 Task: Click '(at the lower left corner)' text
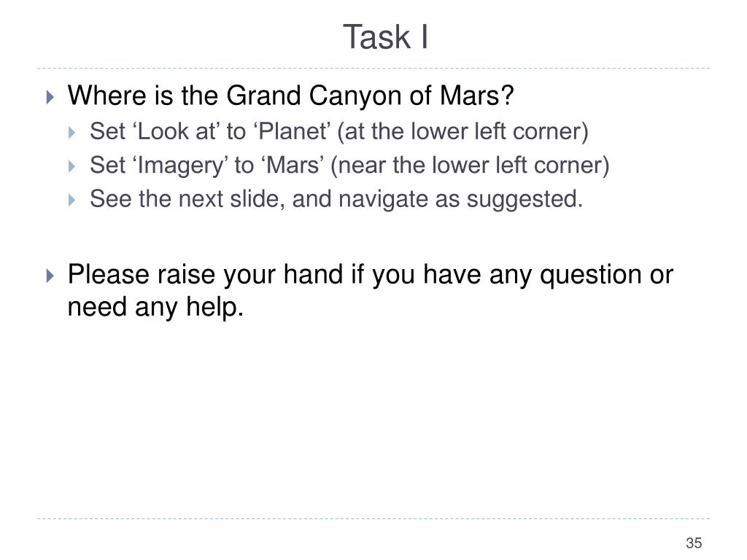click(x=462, y=132)
